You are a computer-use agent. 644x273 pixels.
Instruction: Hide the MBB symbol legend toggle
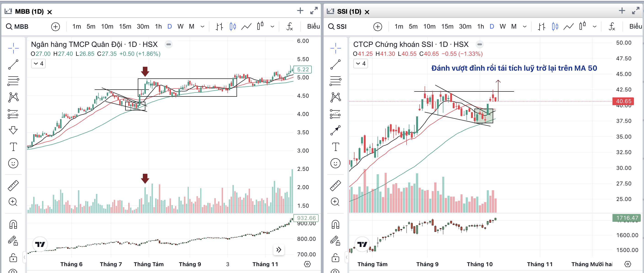pos(169,44)
